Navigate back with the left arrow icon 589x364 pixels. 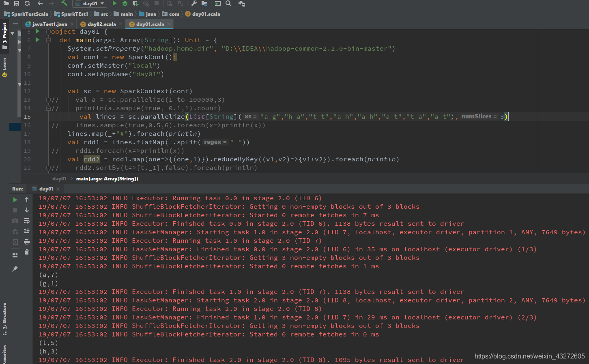pos(40,3)
